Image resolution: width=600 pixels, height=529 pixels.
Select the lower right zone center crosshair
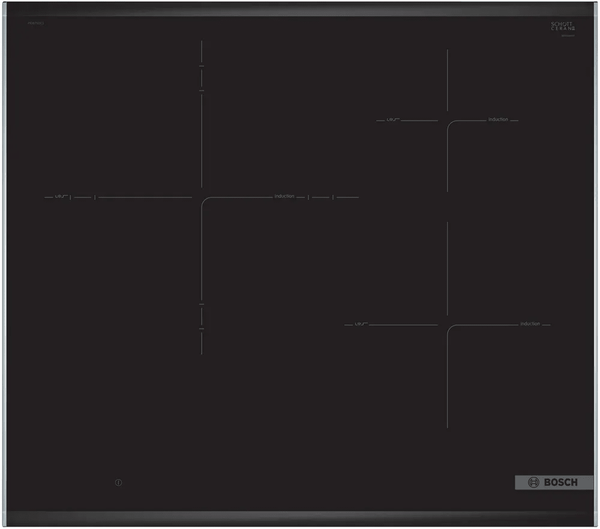447,325
